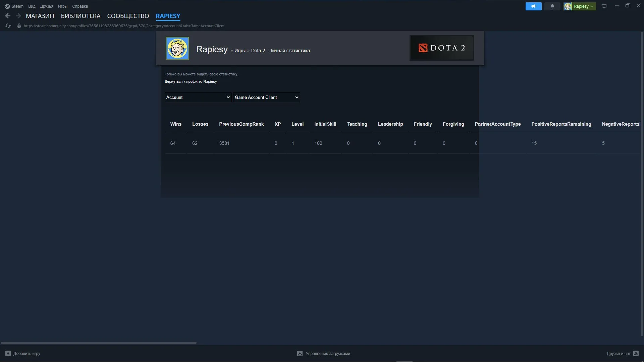This screenshot has width=644, height=362.
Task: Open the Справка menu
Action: click(x=80, y=6)
